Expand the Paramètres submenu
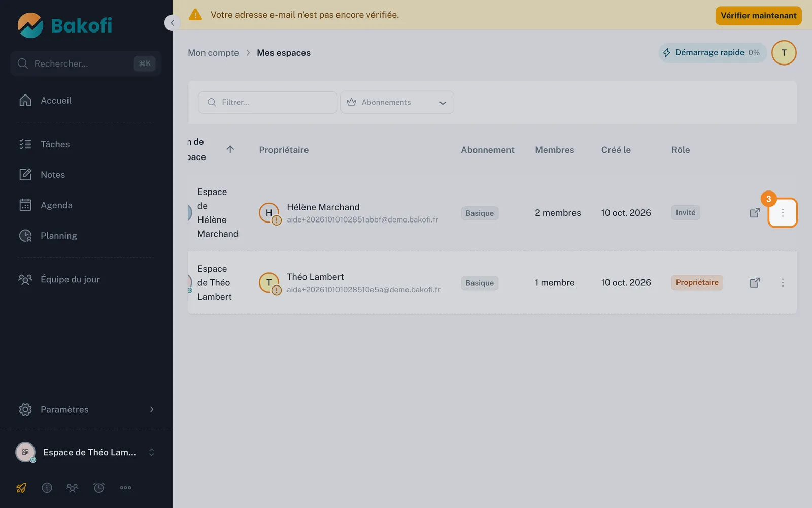 pyautogui.click(x=86, y=409)
